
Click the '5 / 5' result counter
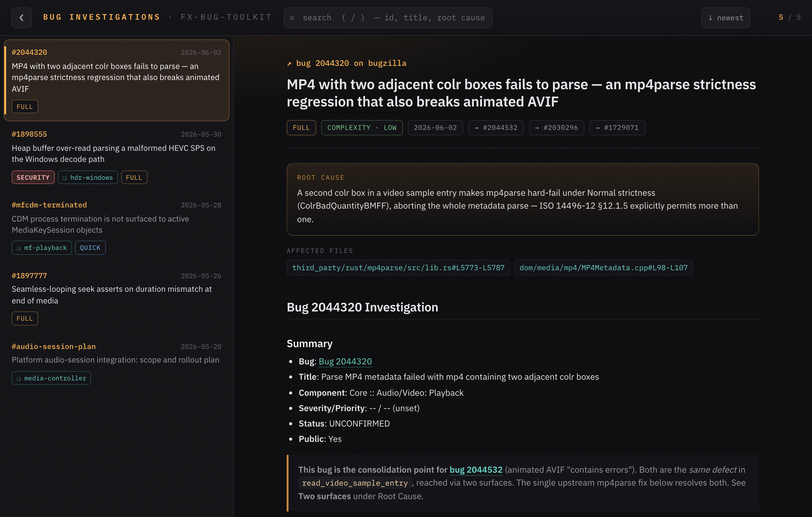click(x=790, y=17)
